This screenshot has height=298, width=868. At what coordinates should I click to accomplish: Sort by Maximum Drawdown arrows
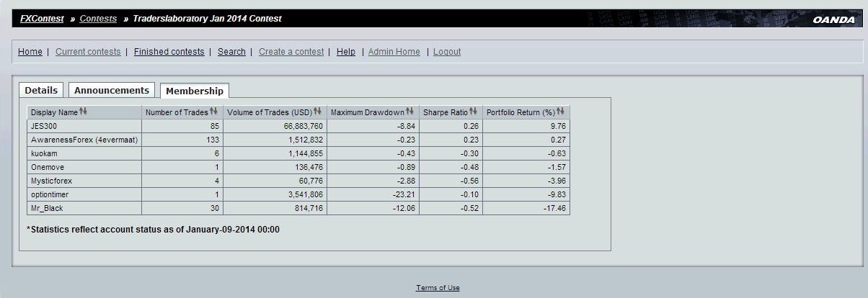pos(410,112)
